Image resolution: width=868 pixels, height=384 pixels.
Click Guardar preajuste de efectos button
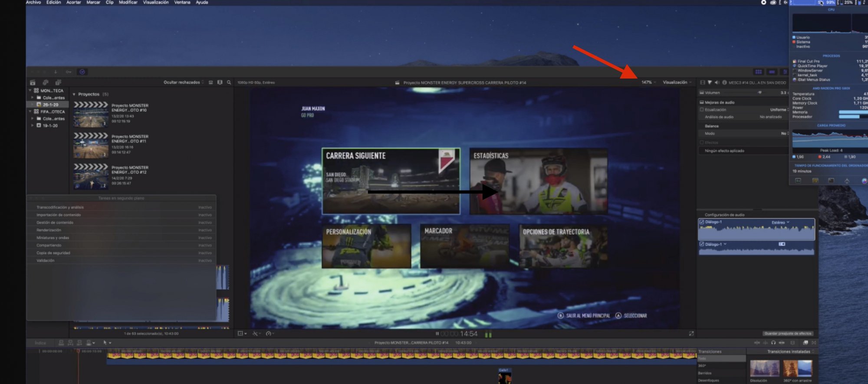click(x=788, y=333)
